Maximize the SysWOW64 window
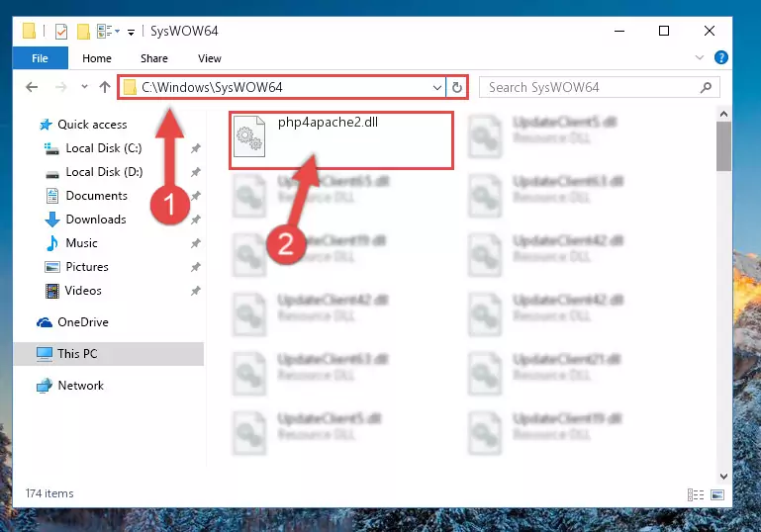The height and width of the screenshot is (532, 761). coord(664,31)
